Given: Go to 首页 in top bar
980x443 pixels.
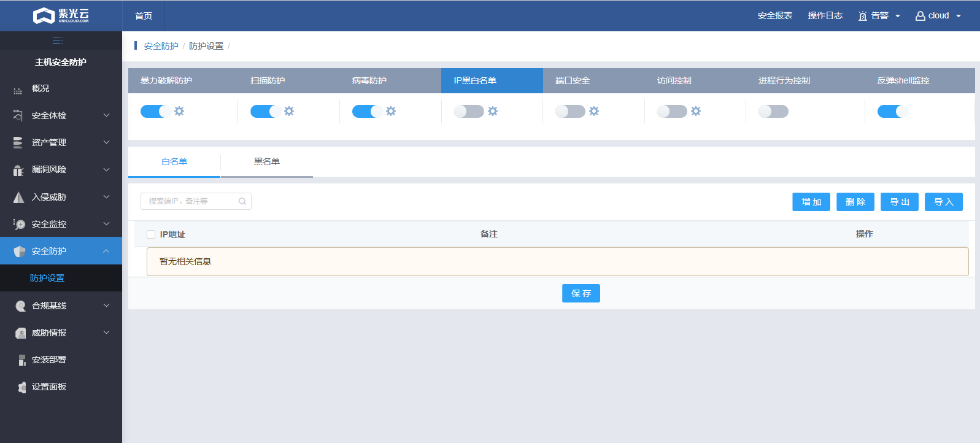Looking at the screenshot, I should pyautogui.click(x=144, y=16).
